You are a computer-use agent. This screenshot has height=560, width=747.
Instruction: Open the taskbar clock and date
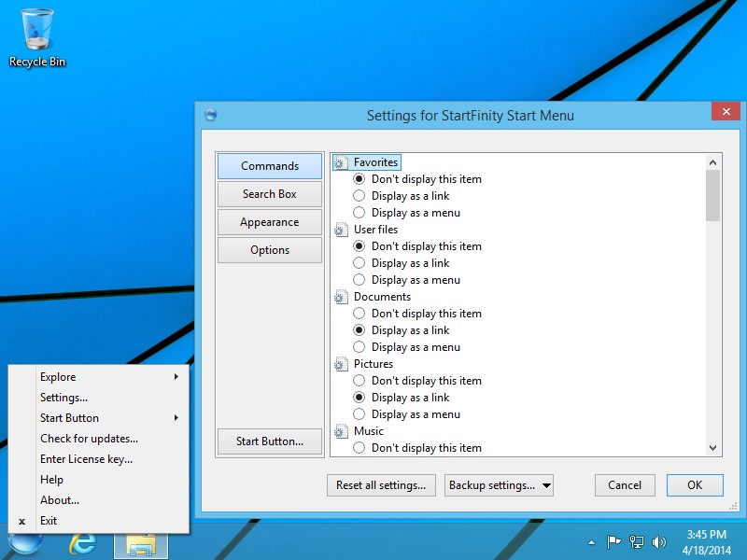(707, 542)
